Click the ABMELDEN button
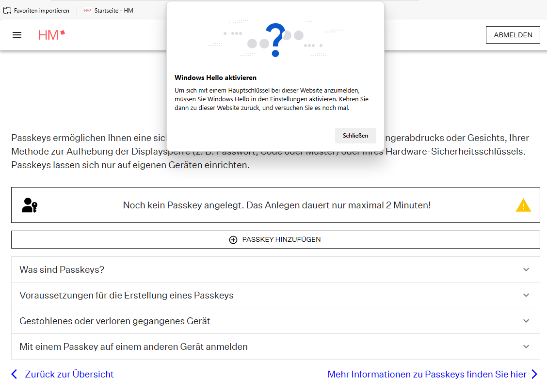 513,35
